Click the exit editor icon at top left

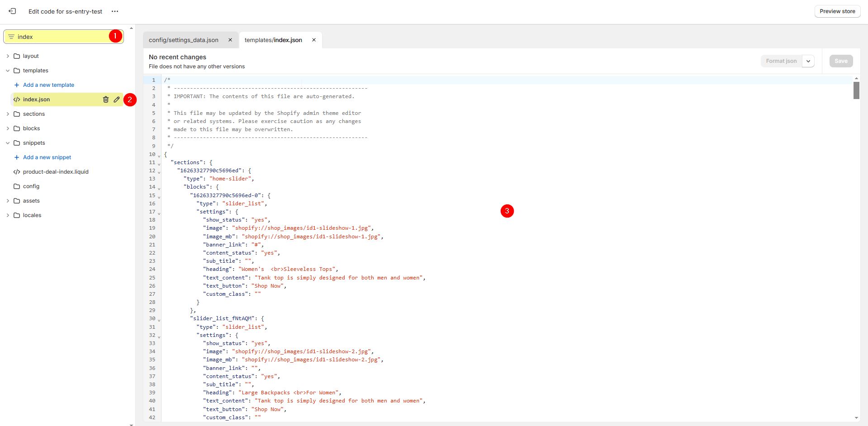pos(12,11)
